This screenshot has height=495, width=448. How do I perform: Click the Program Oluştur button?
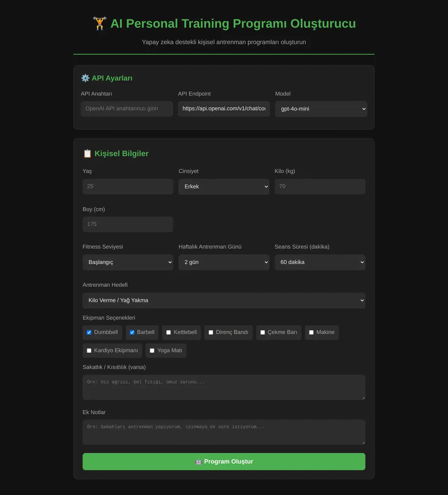tap(224, 462)
